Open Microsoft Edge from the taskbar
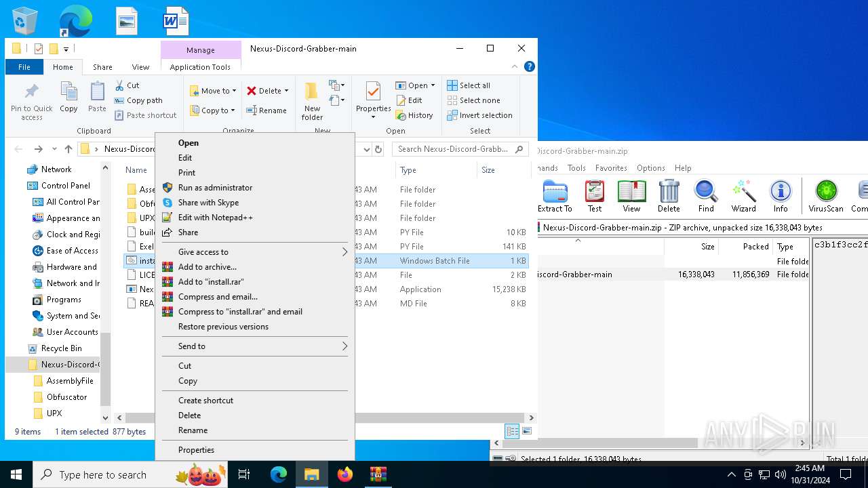The width and height of the screenshot is (868, 488). (279, 474)
